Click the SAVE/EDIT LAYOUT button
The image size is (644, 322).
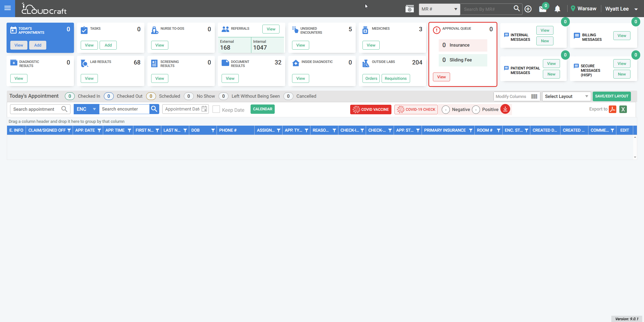[612, 96]
